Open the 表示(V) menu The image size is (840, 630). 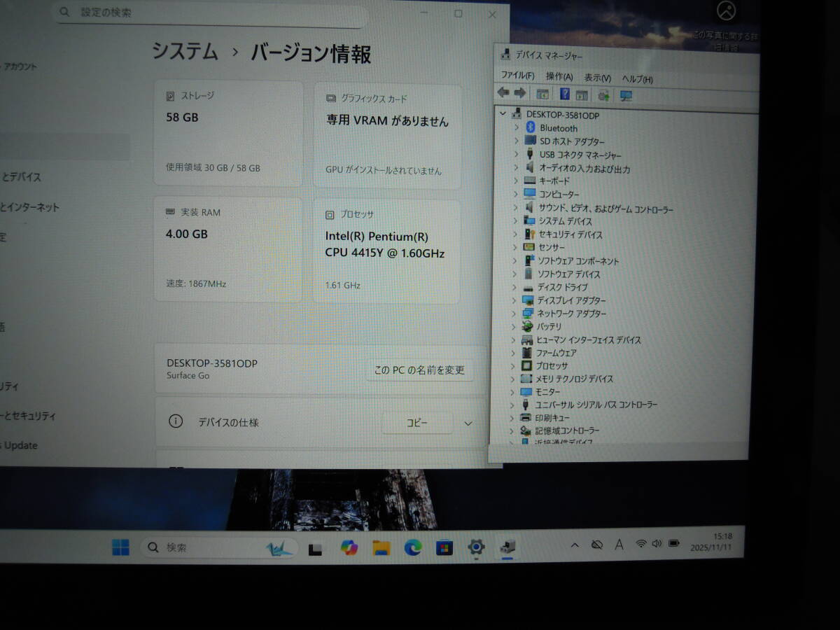pos(597,78)
